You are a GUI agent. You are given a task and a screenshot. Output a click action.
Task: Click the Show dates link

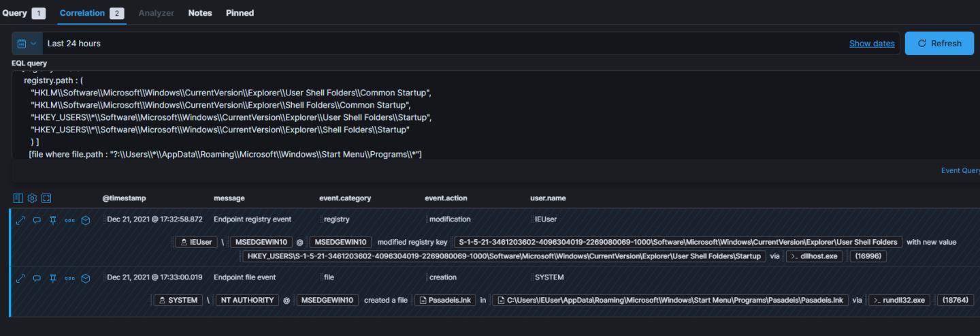pos(871,44)
